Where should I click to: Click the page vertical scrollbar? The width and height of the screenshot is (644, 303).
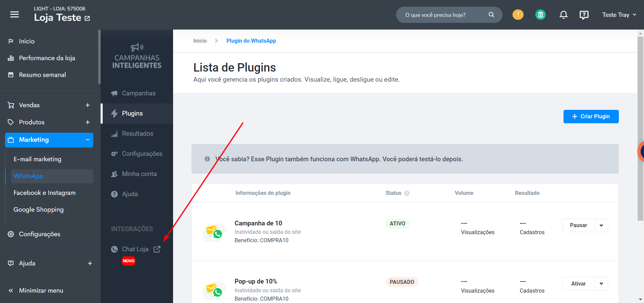click(640, 129)
